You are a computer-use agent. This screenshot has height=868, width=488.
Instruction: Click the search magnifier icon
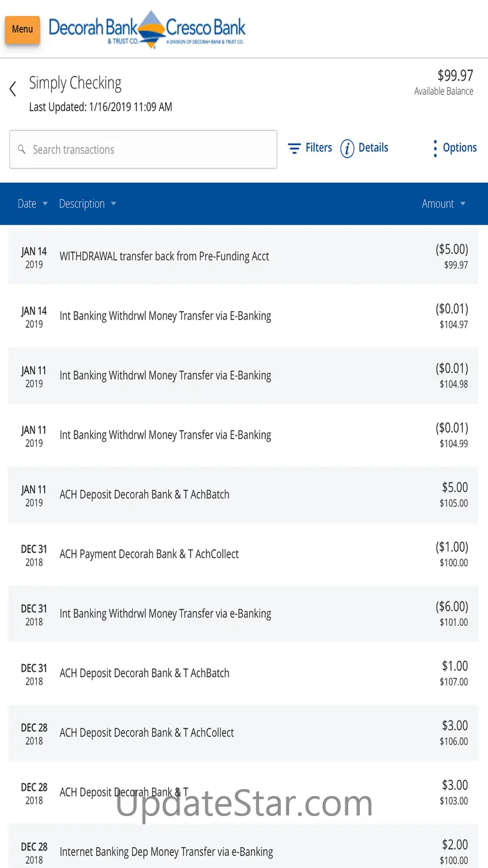[x=22, y=150]
